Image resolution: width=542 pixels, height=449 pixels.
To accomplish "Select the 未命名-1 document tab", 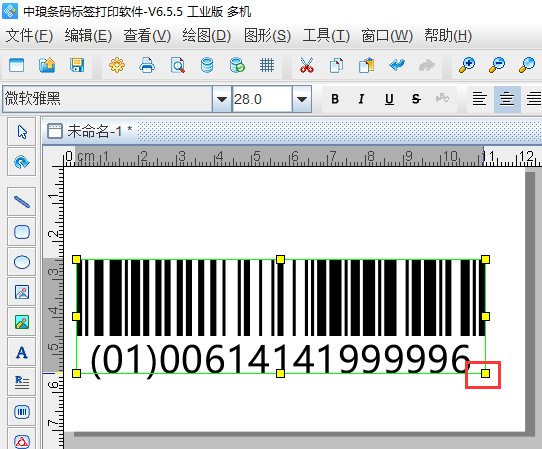I will point(90,131).
